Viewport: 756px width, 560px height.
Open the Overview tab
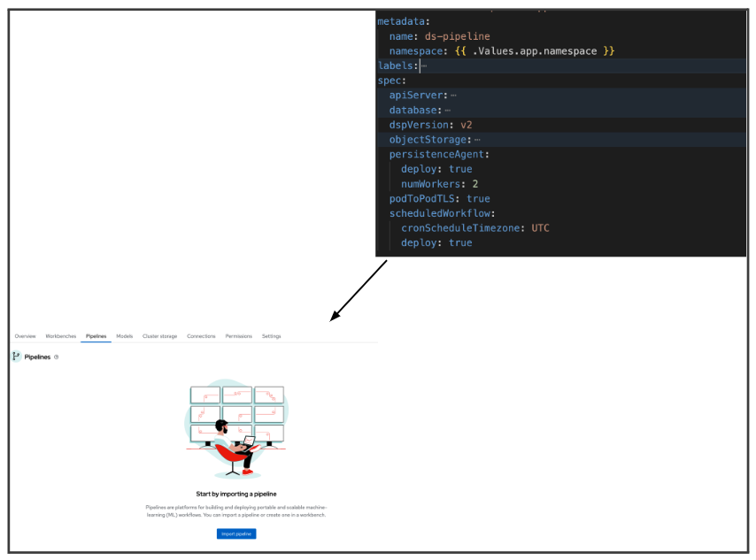point(25,336)
